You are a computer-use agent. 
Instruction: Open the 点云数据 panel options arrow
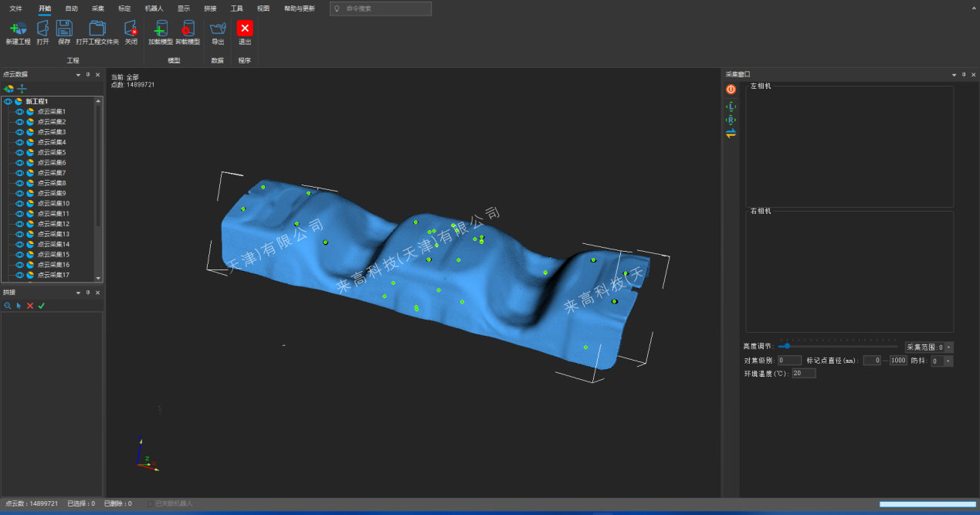78,75
